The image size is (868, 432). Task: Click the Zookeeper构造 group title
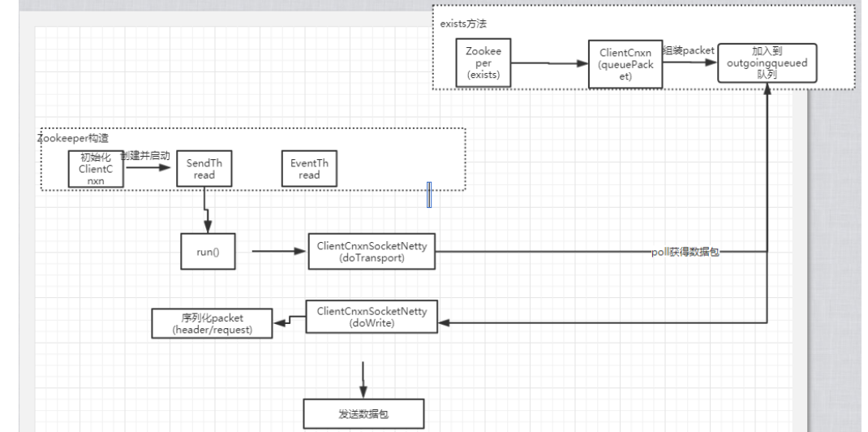pos(73,139)
